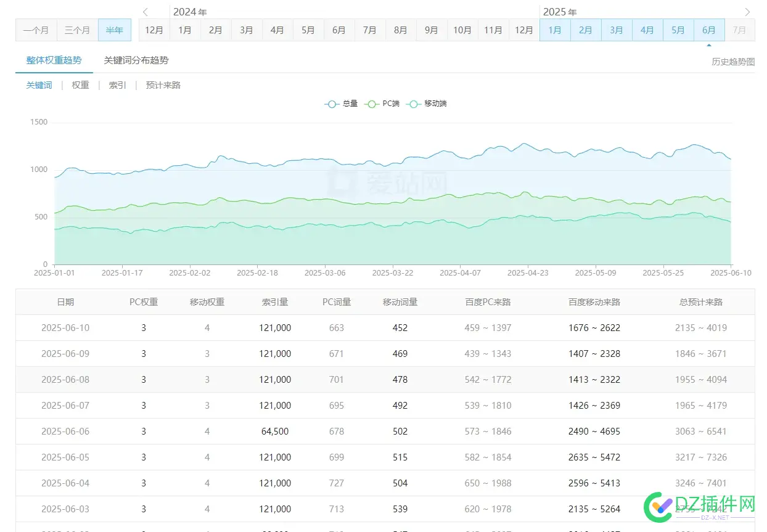Show the 权重 chart metric
This screenshot has height=532, width=767.
(80, 85)
